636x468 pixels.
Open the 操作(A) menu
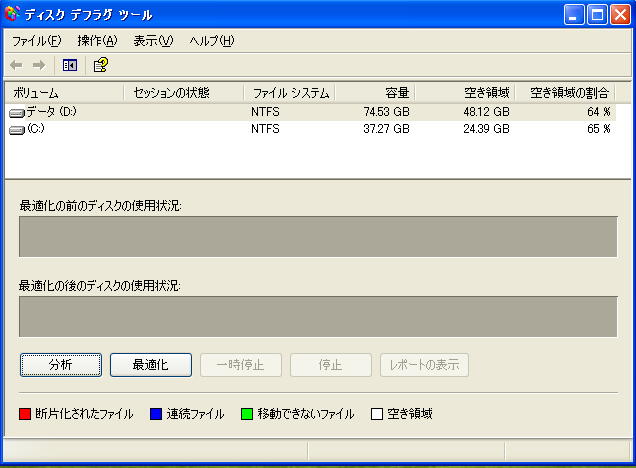point(97,41)
